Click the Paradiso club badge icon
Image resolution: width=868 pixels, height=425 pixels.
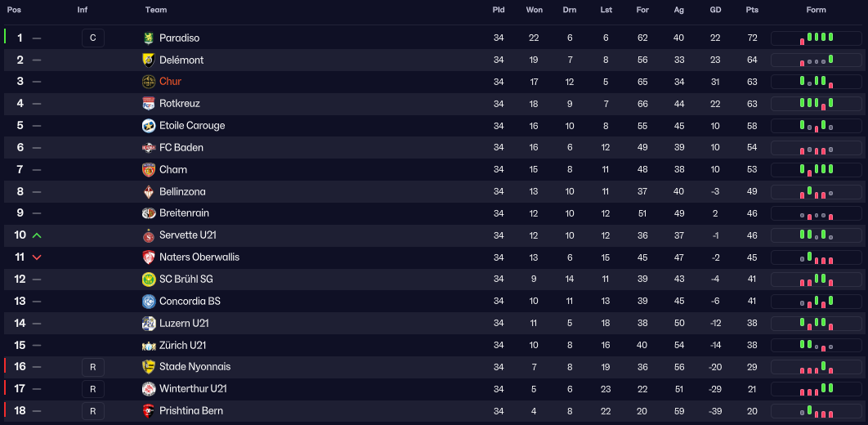tap(149, 38)
